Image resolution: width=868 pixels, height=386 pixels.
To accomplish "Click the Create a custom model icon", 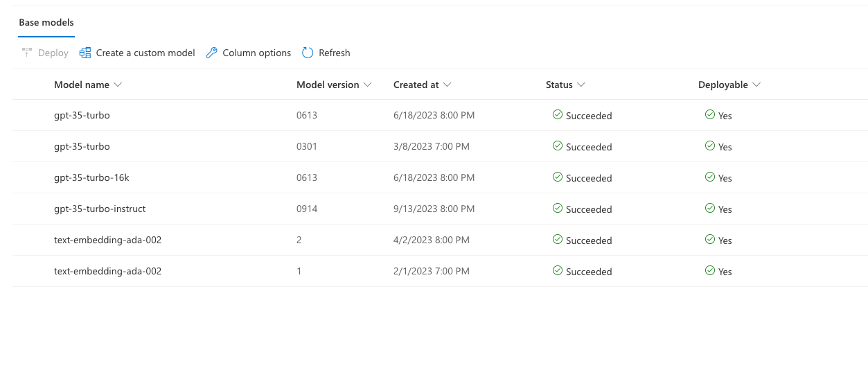I will click(x=85, y=53).
